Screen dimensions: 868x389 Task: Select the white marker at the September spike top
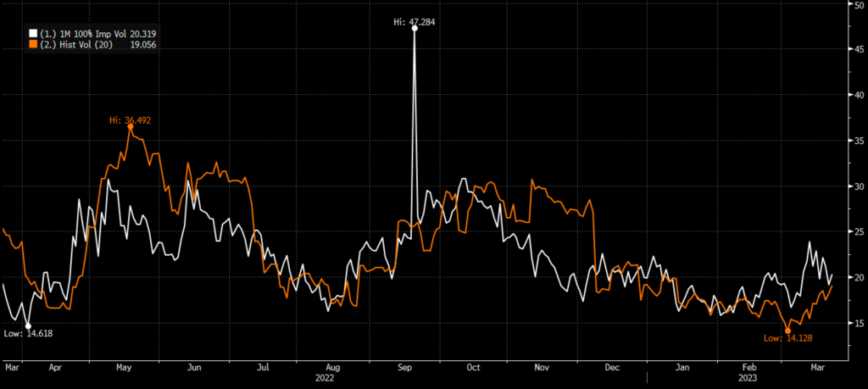[414, 28]
